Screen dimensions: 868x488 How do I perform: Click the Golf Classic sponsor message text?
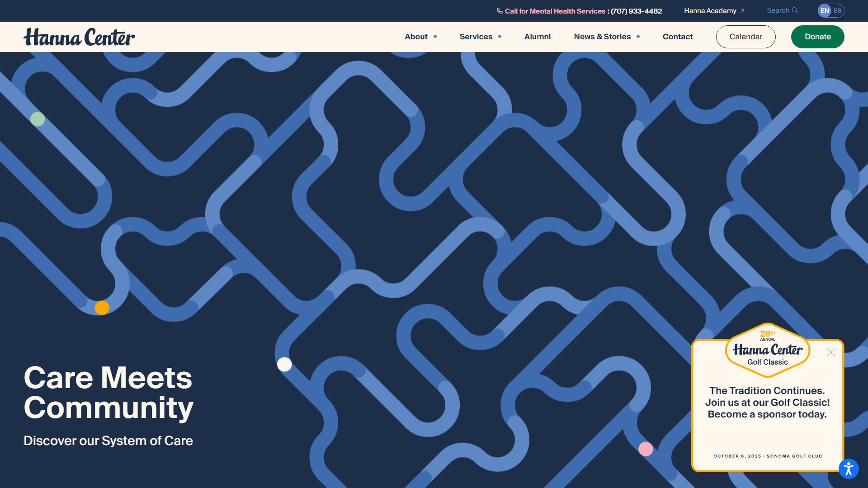[767, 402]
